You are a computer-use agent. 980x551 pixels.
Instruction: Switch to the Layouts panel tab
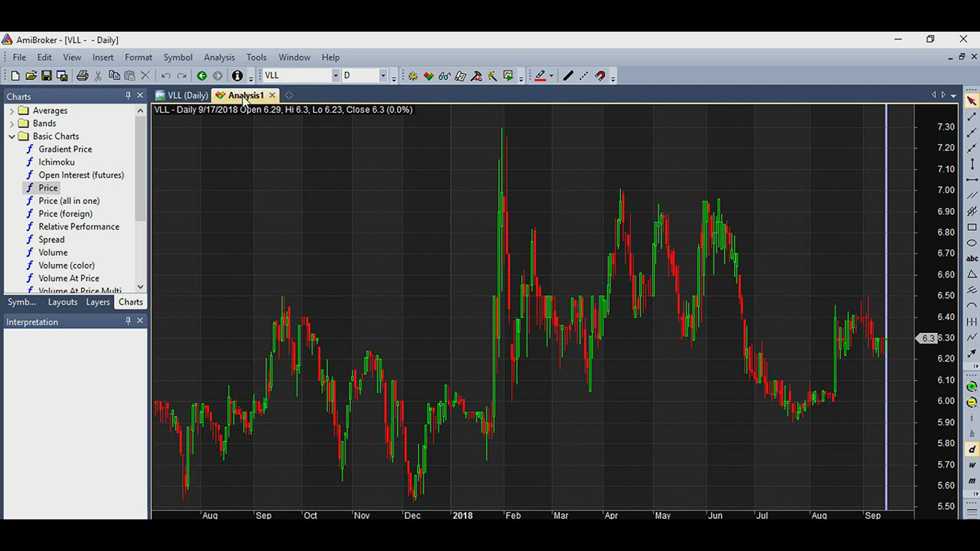(x=63, y=302)
